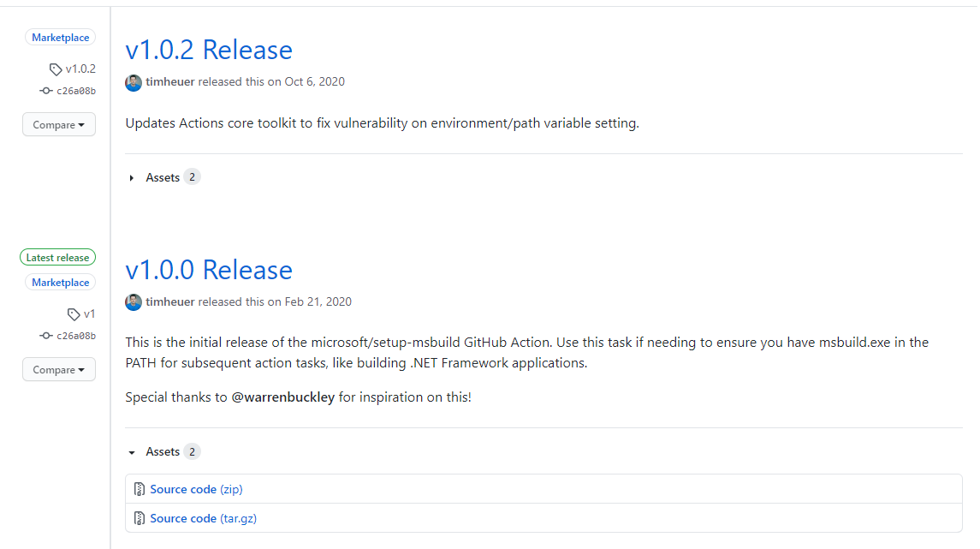Click the tag icon next to v1
The height and width of the screenshot is (549, 980).
pos(72,313)
